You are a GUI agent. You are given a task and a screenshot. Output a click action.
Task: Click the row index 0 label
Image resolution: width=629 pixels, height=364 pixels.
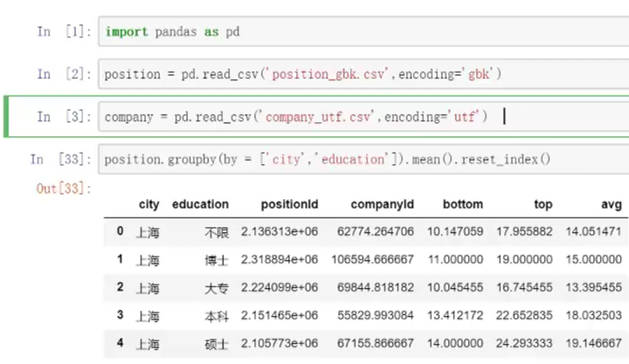[121, 231]
